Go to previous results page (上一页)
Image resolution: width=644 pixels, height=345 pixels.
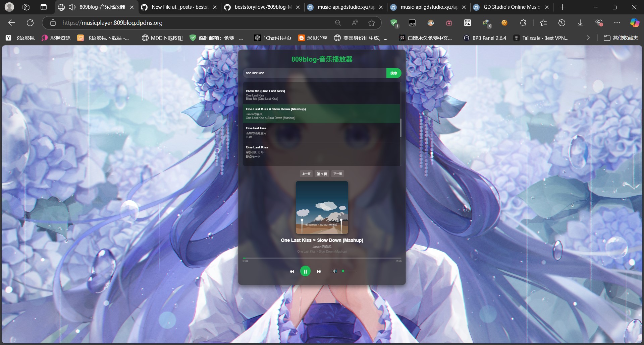tap(306, 174)
